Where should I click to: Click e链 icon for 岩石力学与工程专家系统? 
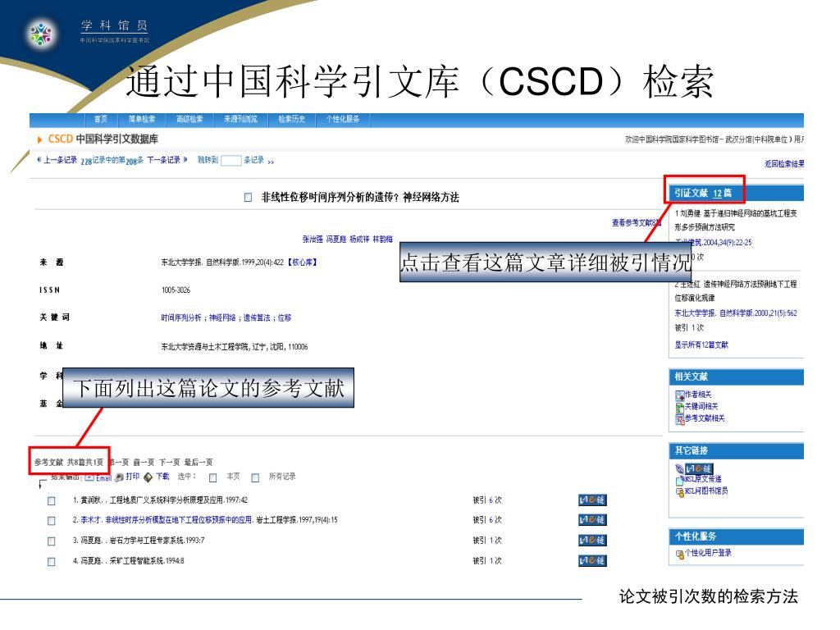592,540
